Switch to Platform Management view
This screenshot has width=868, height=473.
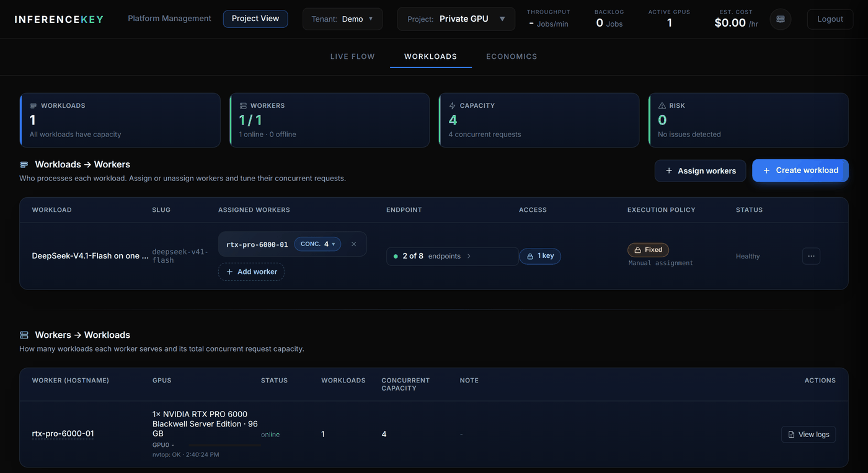tap(169, 19)
